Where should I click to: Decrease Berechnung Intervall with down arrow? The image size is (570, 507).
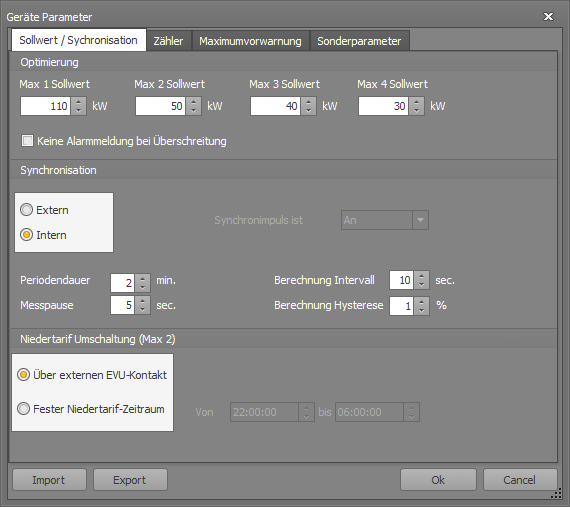[x=422, y=285]
